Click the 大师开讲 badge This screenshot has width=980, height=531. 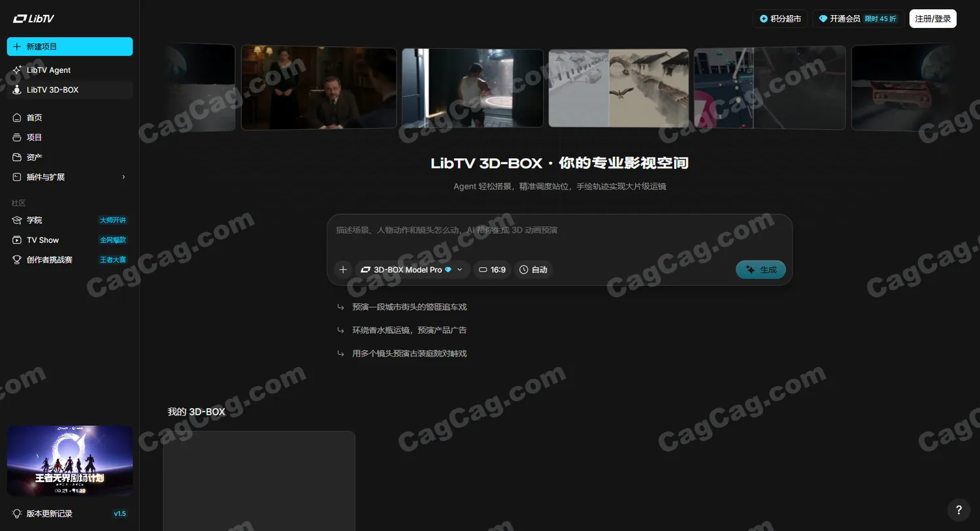113,220
